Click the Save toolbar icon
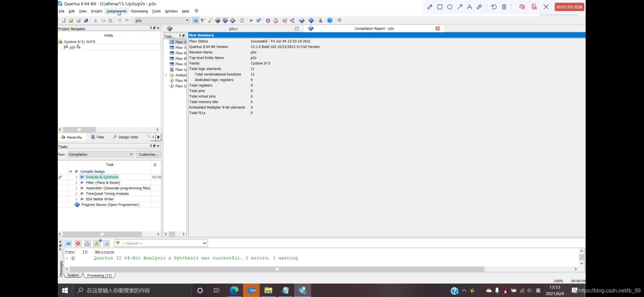 click(x=78, y=20)
